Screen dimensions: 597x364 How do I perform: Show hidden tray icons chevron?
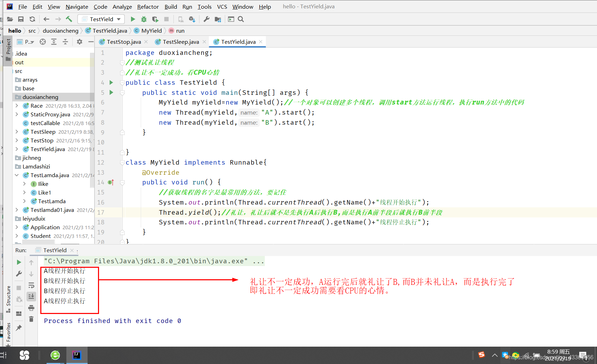click(x=494, y=355)
